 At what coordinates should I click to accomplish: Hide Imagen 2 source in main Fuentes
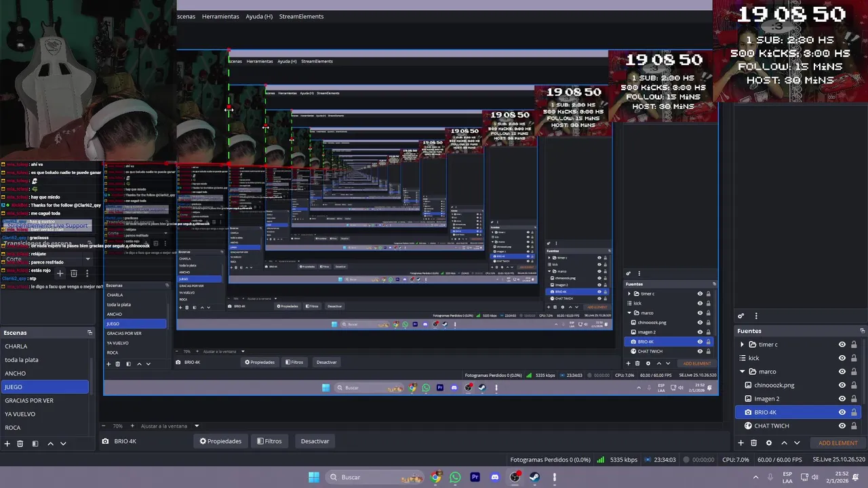[842, 399]
